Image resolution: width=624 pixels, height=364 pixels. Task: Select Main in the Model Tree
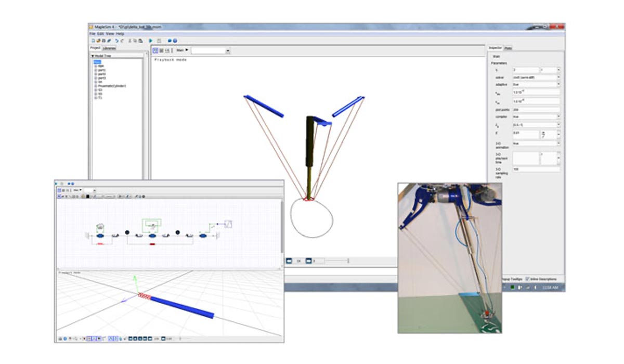point(97,62)
